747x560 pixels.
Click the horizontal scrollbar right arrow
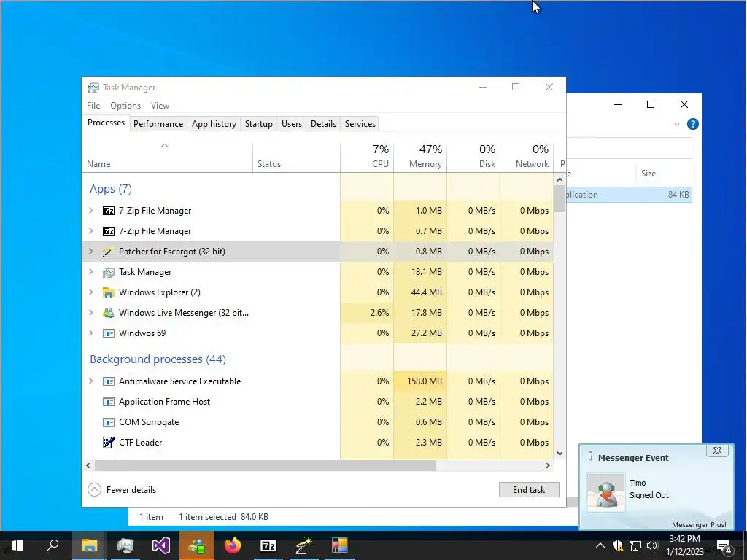point(548,466)
